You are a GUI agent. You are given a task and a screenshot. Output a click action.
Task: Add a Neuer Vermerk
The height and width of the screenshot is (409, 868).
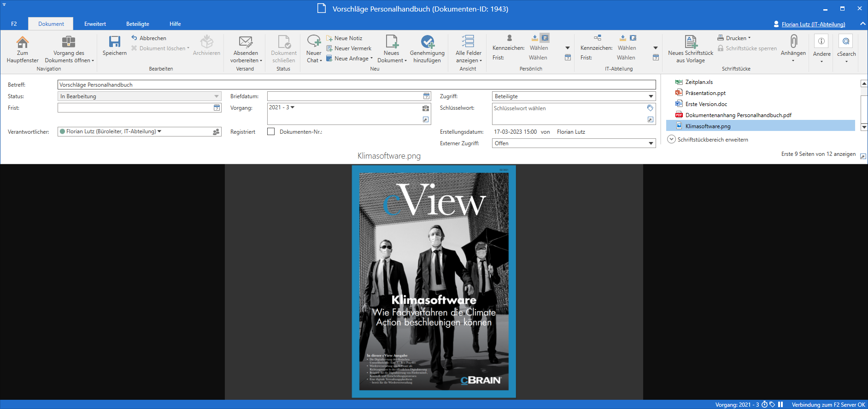pyautogui.click(x=349, y=48)
